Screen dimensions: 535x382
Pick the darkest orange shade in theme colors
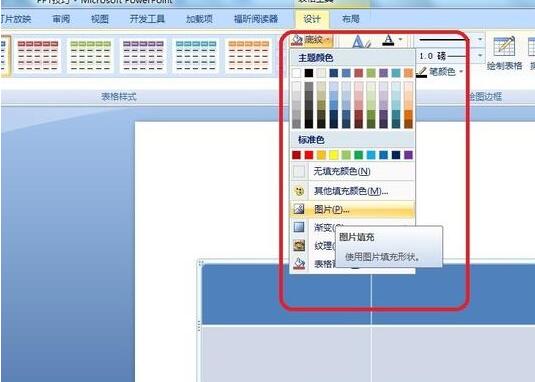pos(408,124)
